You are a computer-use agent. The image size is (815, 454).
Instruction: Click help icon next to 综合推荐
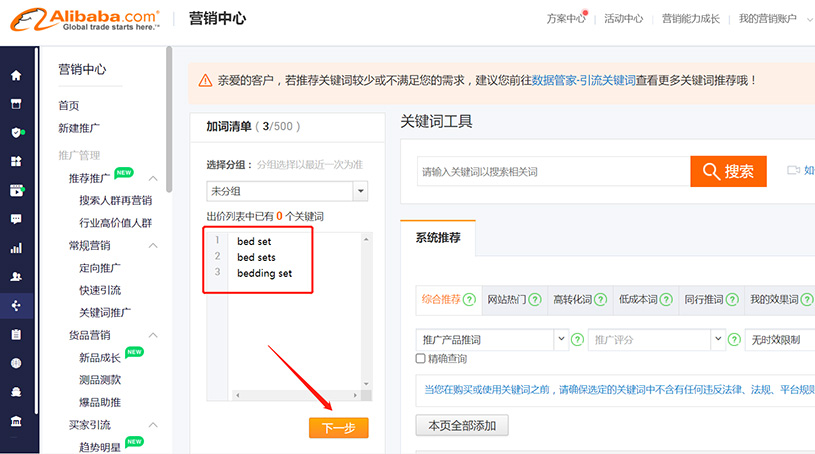469,300
